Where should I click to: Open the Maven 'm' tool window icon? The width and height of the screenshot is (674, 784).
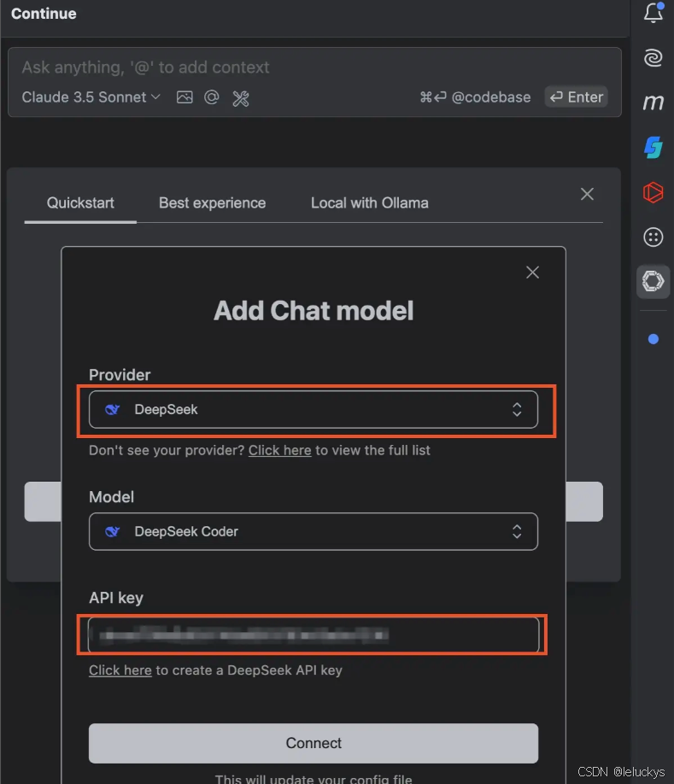click(653, 102)
